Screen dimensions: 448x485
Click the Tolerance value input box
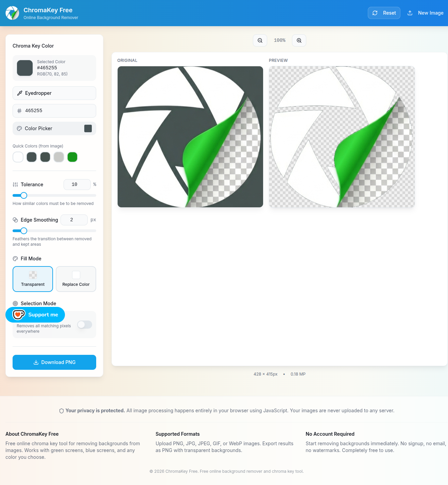click(77, 185)
